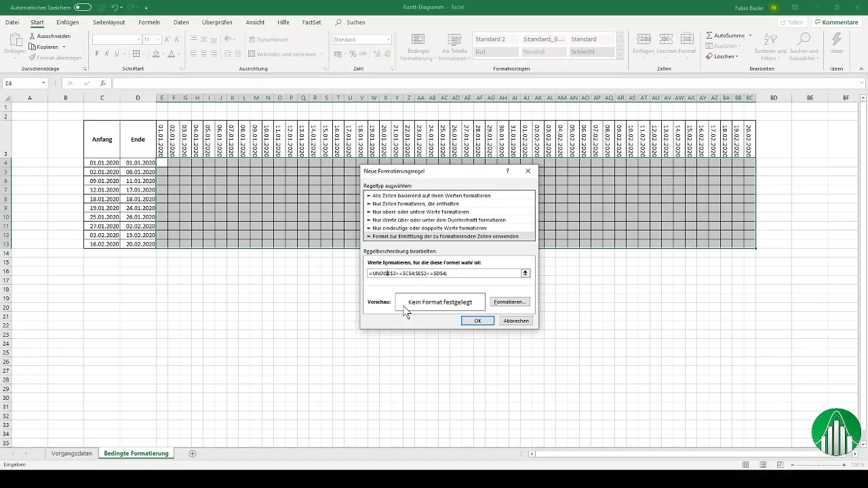Toggle bold F formatting
Screen dimensions: 868x488
(x=97, y=54)
